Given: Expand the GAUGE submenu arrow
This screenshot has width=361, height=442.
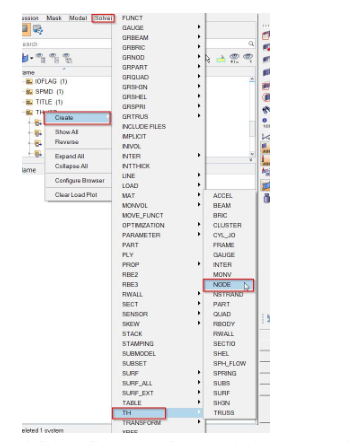Looking at the screenshot, I should pyautogui.click(x=199, y=27).
